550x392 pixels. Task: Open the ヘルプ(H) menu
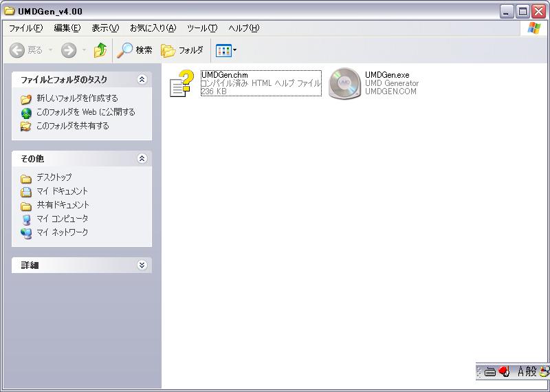pos(244,28)
